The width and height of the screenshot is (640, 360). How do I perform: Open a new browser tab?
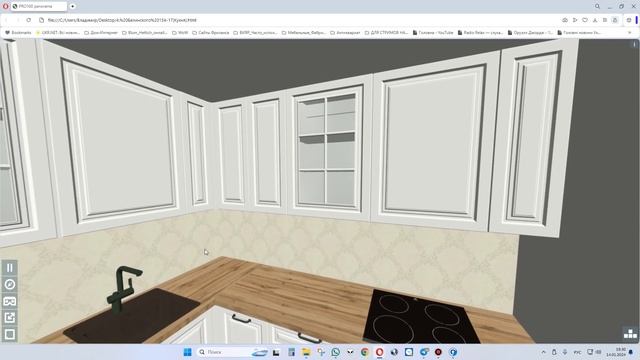73,7
